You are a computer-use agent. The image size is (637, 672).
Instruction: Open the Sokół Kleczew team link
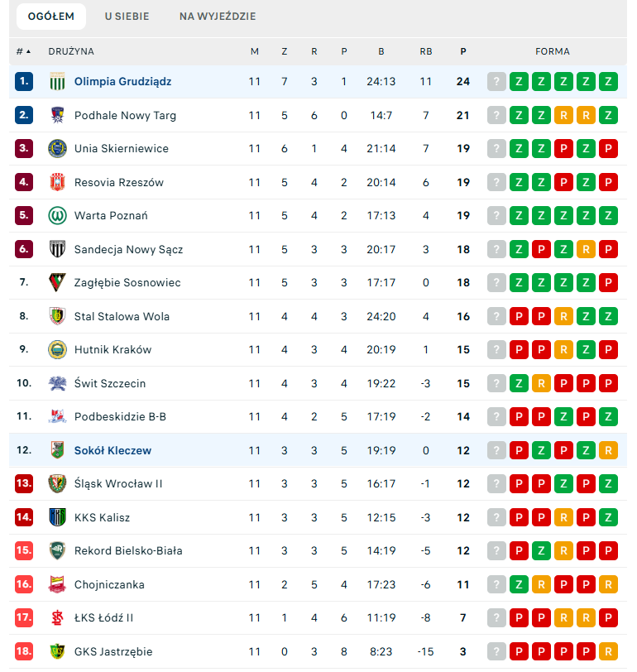[113, 451]
